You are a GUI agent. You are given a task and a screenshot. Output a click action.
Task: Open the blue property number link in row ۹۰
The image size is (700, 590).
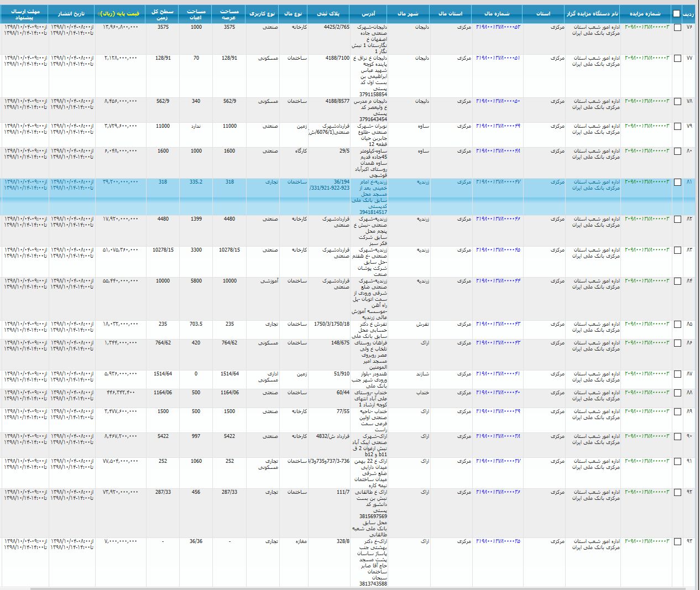pos(498,436)
